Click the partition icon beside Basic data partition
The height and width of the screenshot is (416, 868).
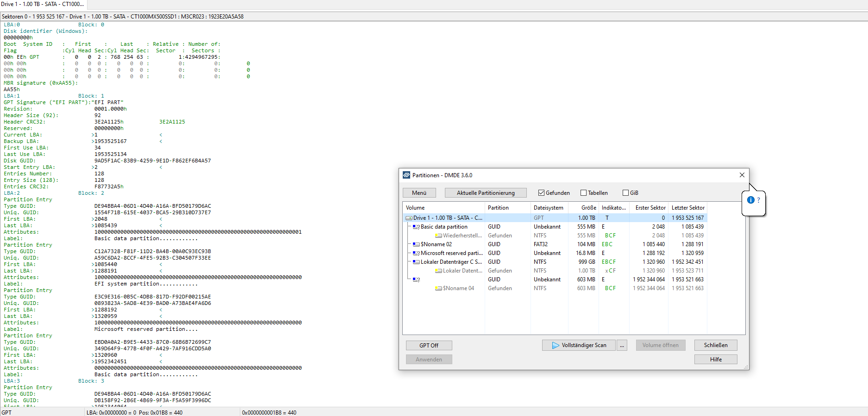click(x=416, y=227)
